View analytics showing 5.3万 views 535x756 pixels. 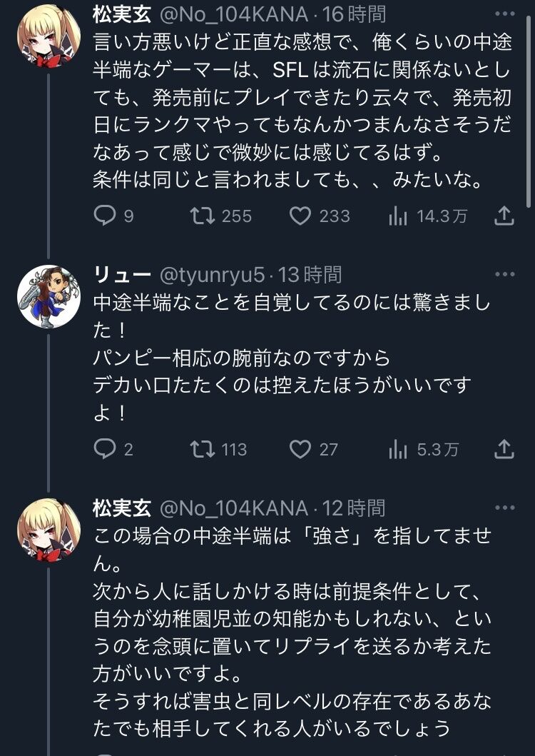[397, 450]
